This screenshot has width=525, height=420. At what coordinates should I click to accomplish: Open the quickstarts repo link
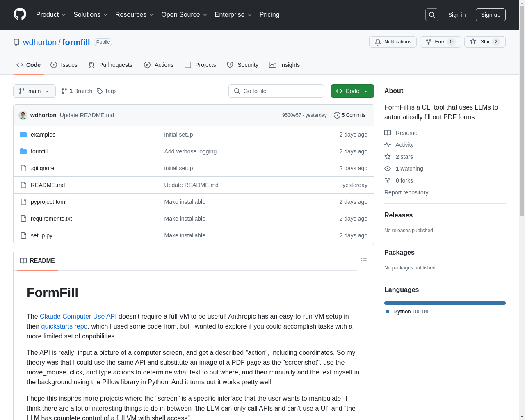[x=64, y=326]
